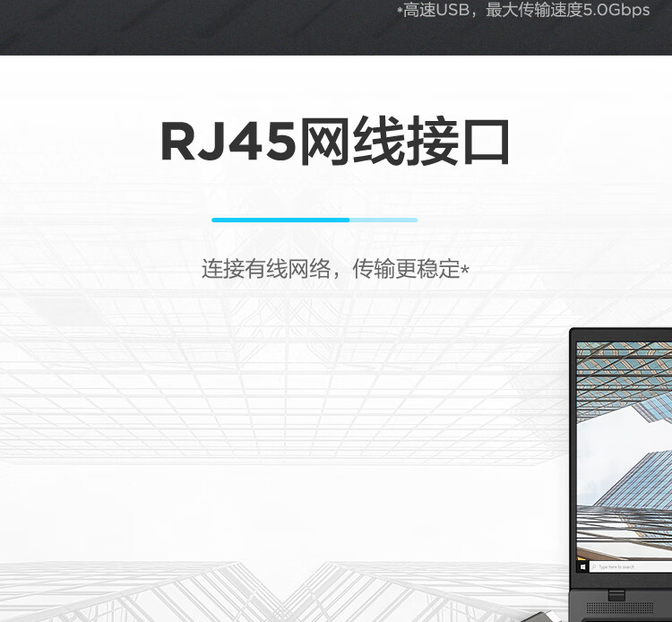Click the Windows Start icon on laptop screen

(582, 567)
